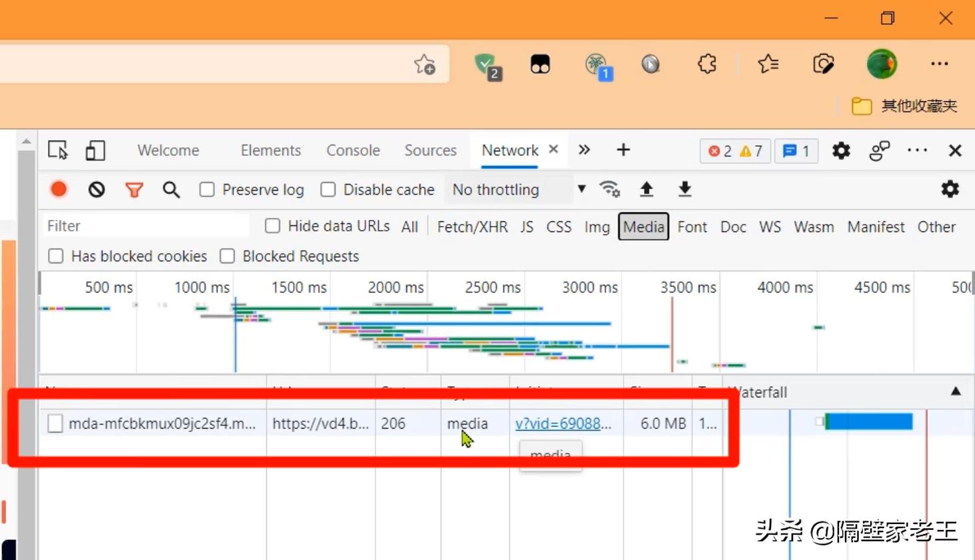
Task: Filter requests by Fetch/XHR
Action: pos(472,227)
